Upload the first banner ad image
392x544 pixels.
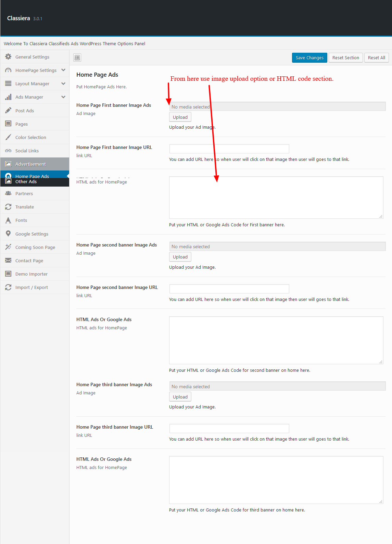[x=180, y=117]
